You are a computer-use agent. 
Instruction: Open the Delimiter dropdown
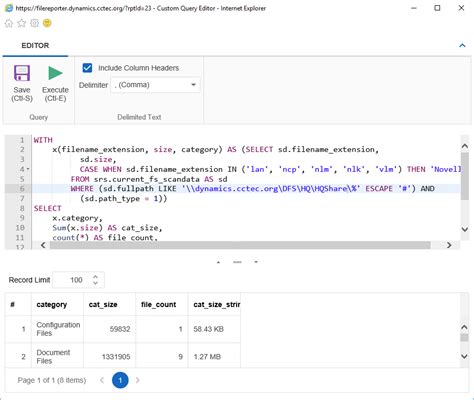[x=156, y=85]
